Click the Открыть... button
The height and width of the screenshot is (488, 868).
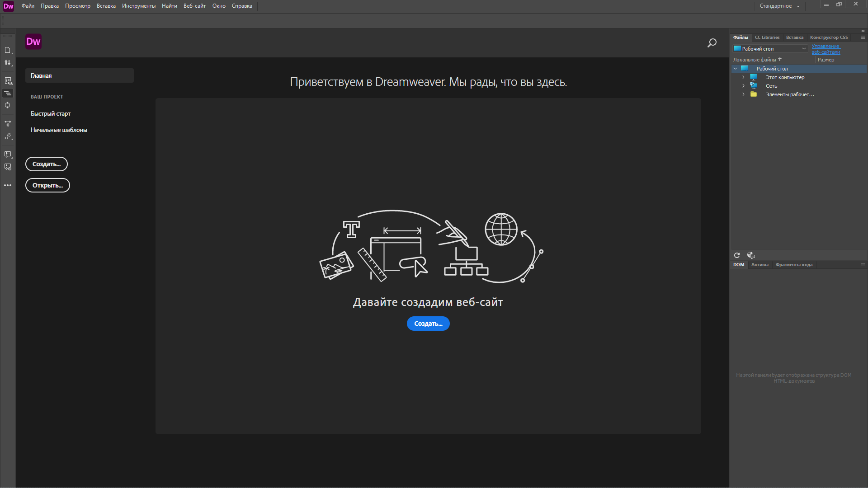coord(47,185)
